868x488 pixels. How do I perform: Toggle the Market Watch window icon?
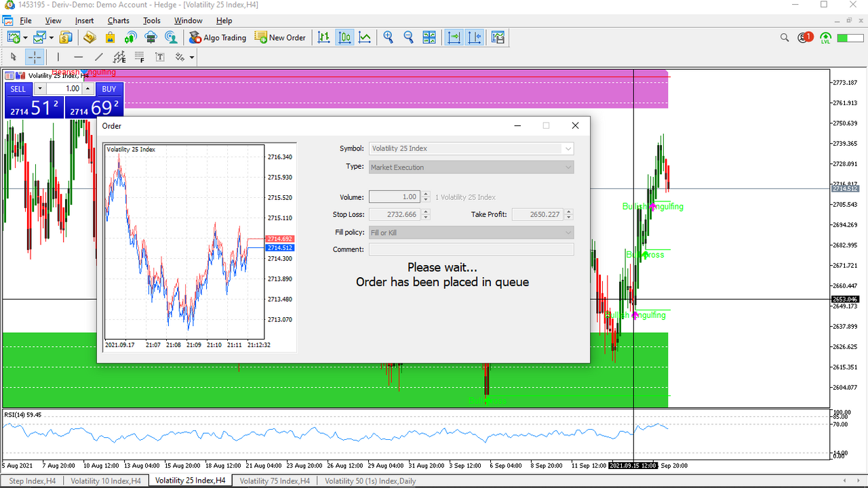(90, 37)
